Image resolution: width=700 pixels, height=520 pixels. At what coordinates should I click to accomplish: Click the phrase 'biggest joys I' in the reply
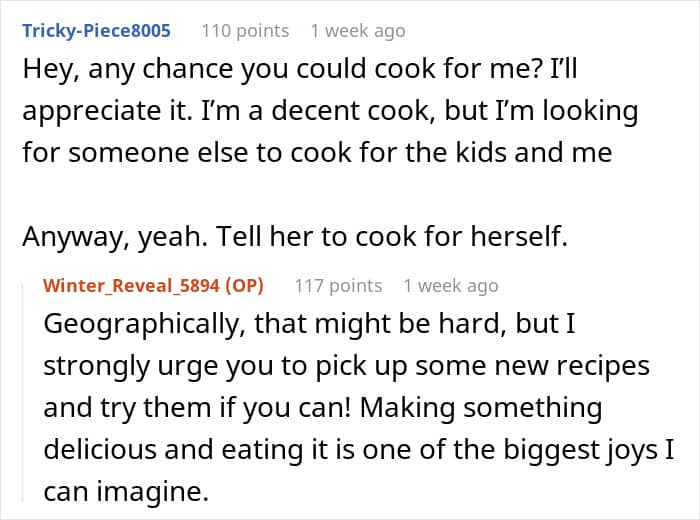[x=622, y=449]
